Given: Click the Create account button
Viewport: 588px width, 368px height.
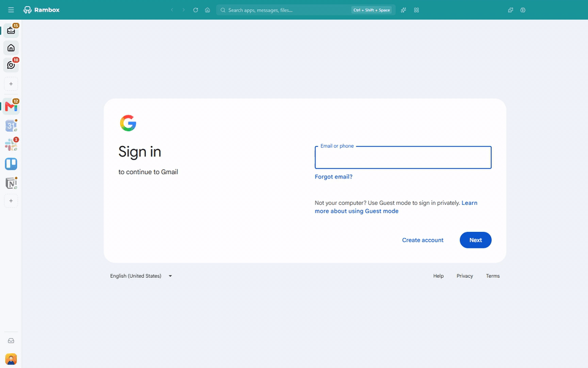Looking at the screenshot, I should [423, 240].
